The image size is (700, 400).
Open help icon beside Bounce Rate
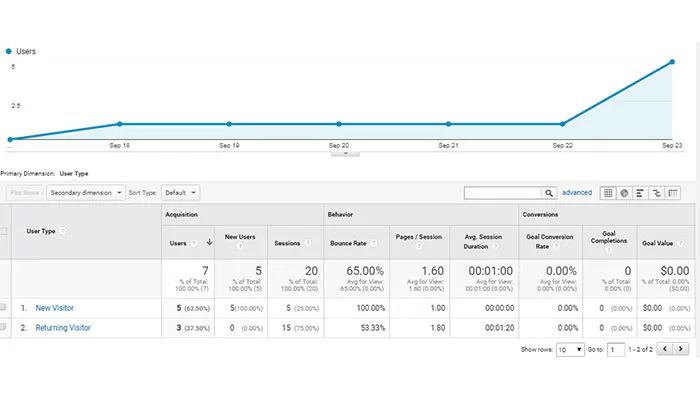pos(374,243)
